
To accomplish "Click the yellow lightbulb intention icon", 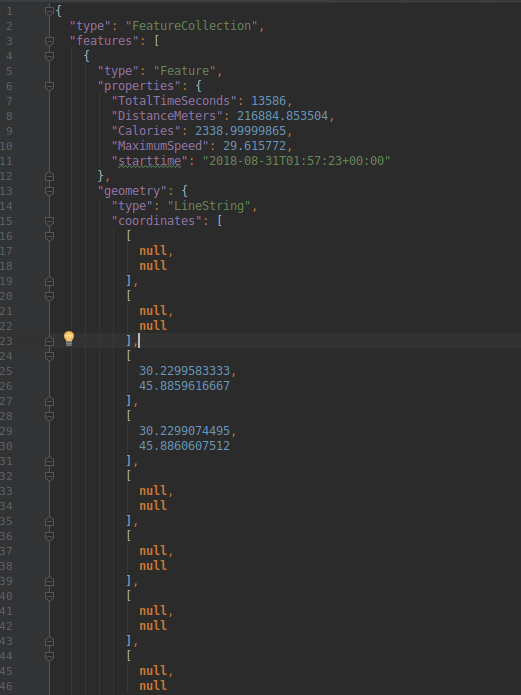I will pos(69,339).
